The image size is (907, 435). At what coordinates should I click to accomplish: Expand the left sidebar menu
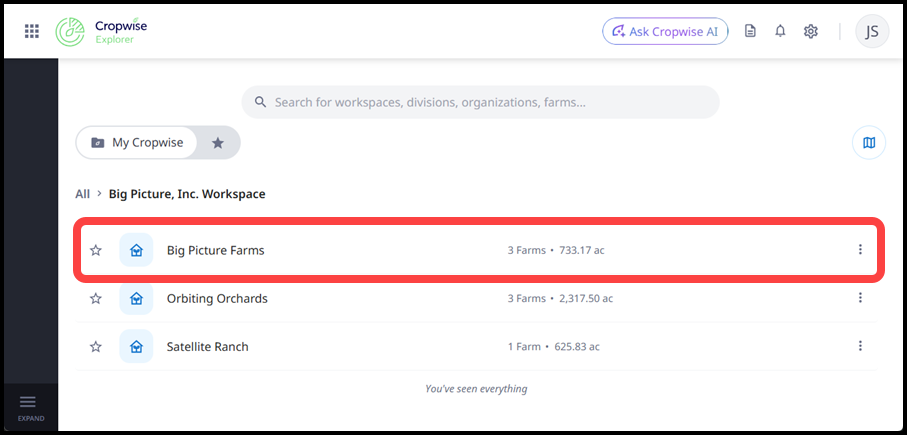point(28,407)
